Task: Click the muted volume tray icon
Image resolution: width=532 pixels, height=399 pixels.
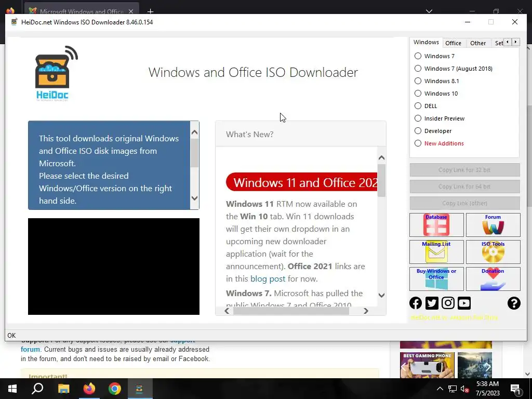Action: coord(464,389)
